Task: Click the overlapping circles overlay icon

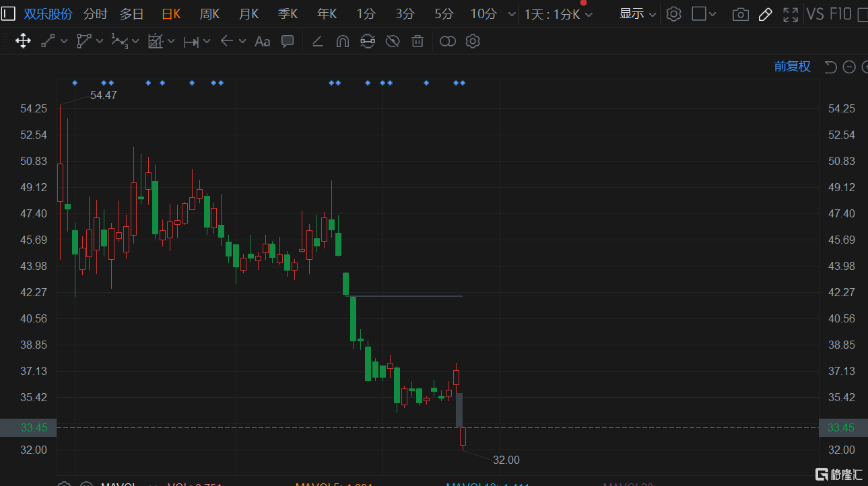Action: [448, 42]
